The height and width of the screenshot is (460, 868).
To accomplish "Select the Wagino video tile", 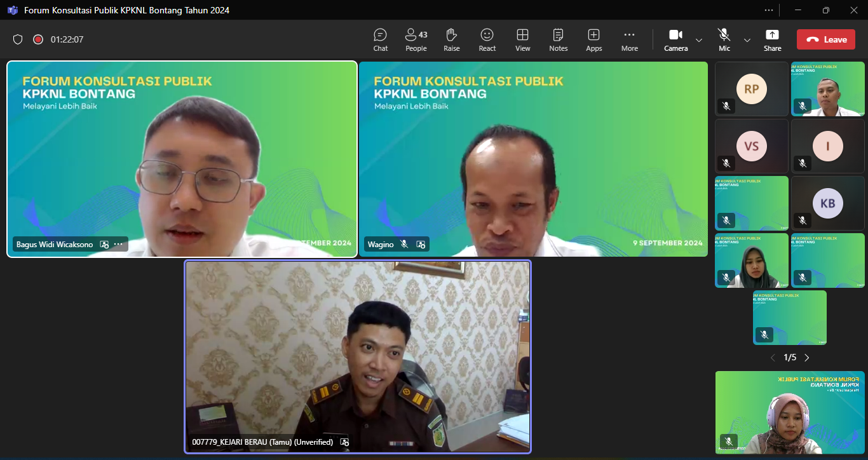I will pos(534,159).
